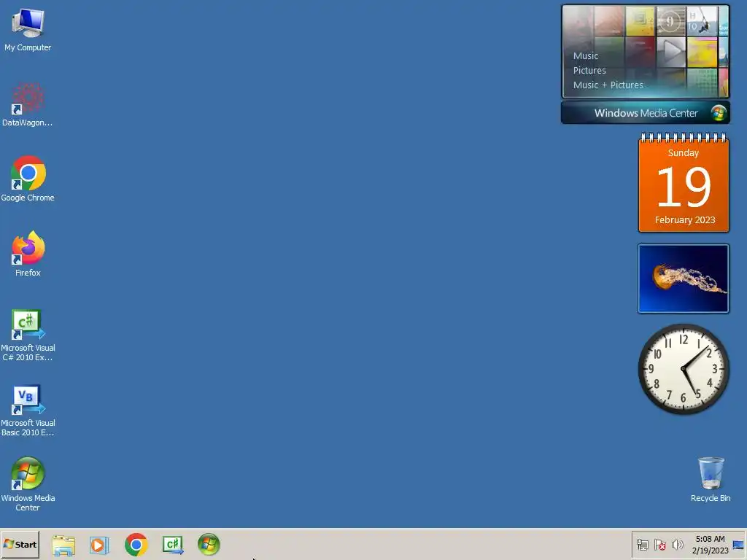The width and height of the screenshot is (747, 560).
Task: Select the DataWagon desktop shortcut
Action: coord(28,105)
